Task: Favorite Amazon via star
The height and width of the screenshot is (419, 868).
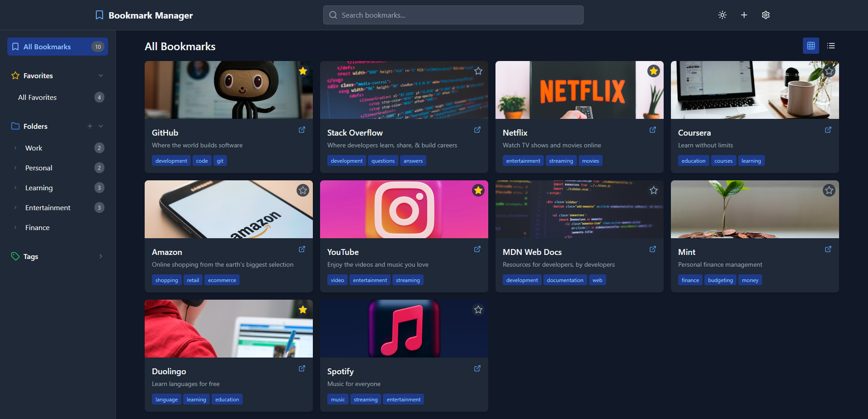Action: click(x=303, y=190)
